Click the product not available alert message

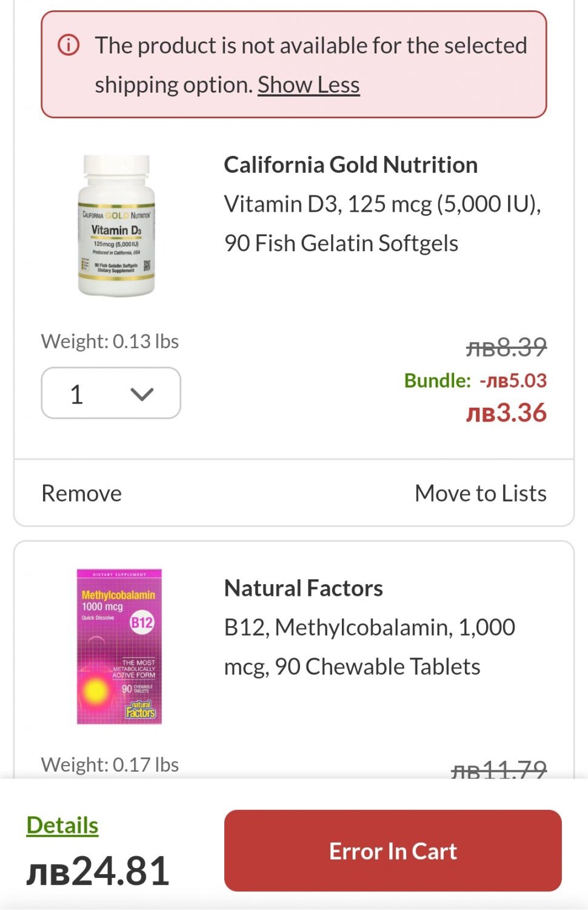[310, 64]
